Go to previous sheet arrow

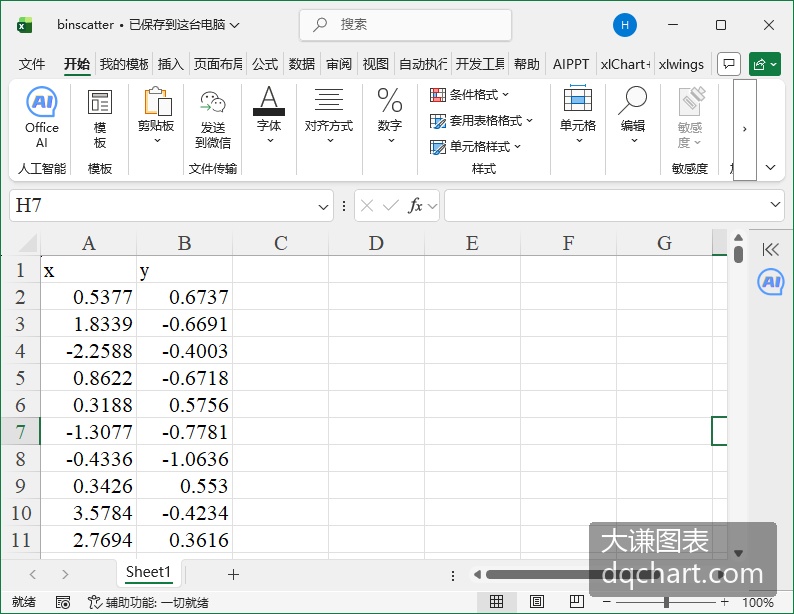point(33,575)
